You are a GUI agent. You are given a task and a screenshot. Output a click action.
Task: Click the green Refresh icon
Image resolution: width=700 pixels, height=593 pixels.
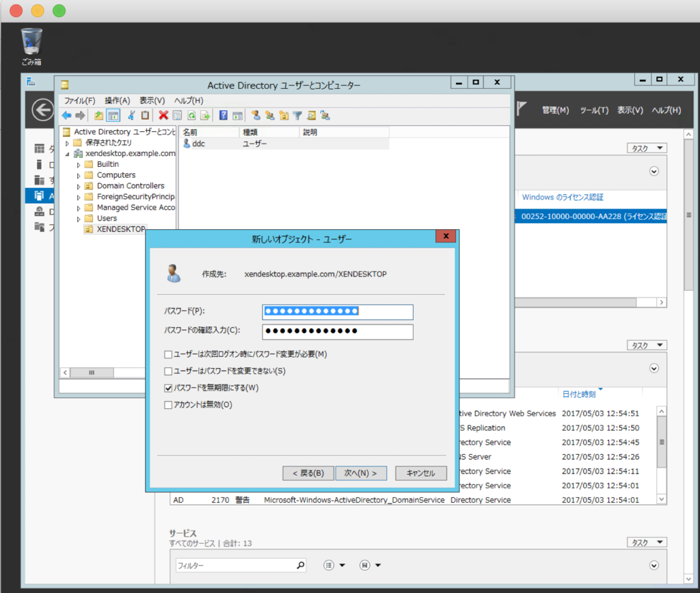click(191, 116)
